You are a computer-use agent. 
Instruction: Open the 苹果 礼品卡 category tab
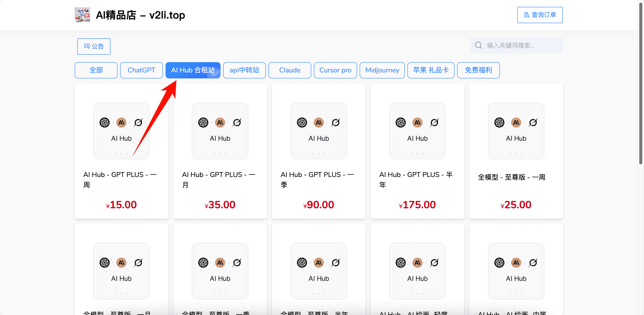point(431,70)
